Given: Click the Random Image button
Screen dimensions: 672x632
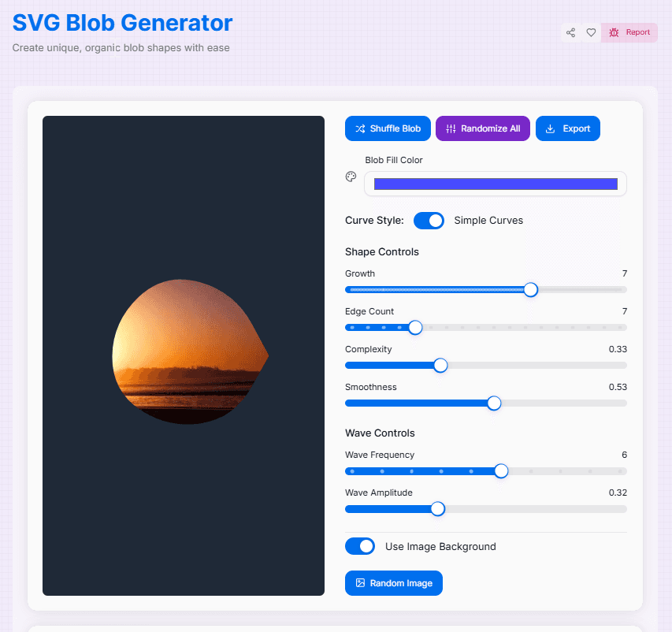Looking at the screenshot, I should (393, 583).
